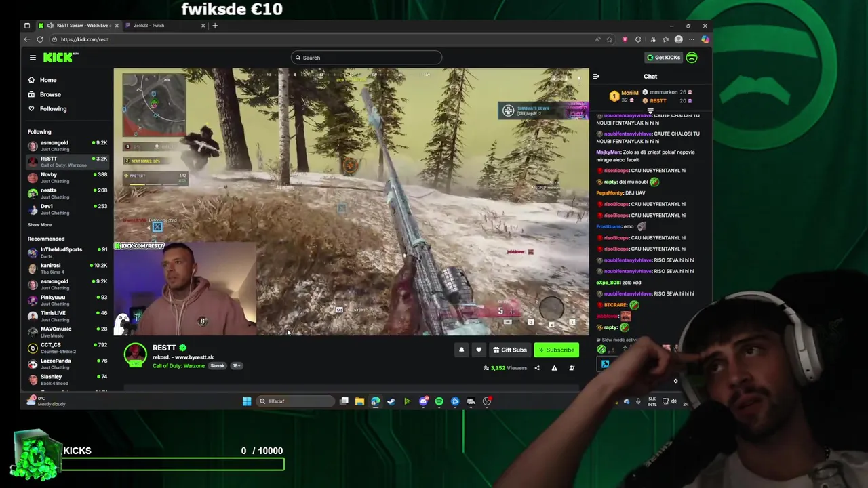This screenshot has width=868, height=488.
Task: Select RESTT channel in Following list
Action: tap(67, 161)
